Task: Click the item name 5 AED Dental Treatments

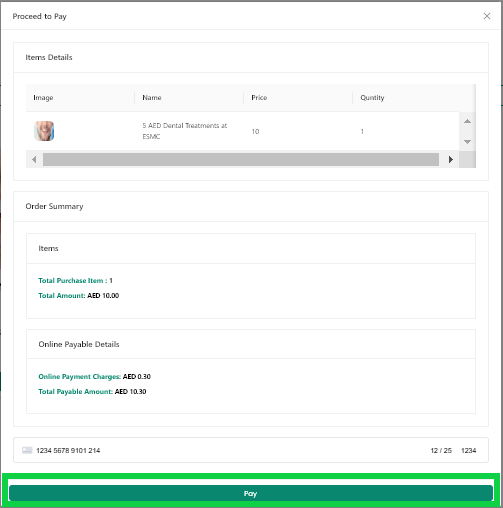Action: (x=185, y=131)
